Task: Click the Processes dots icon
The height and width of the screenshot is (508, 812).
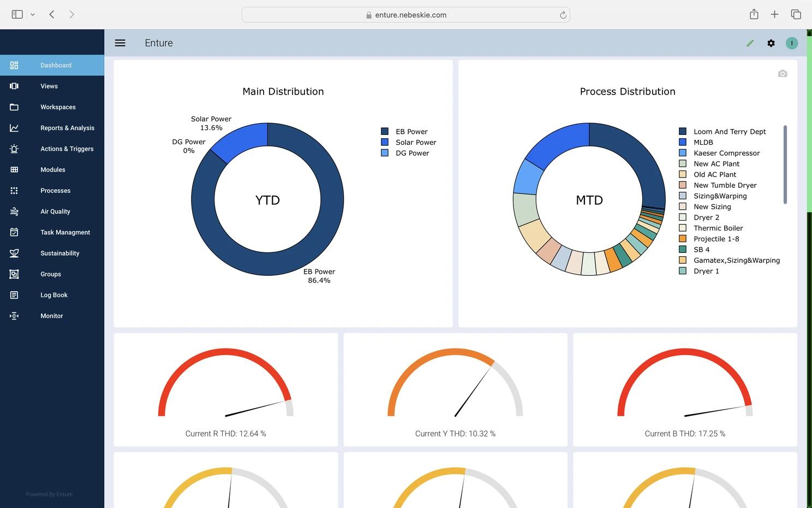Action: (x=14, y=191)
